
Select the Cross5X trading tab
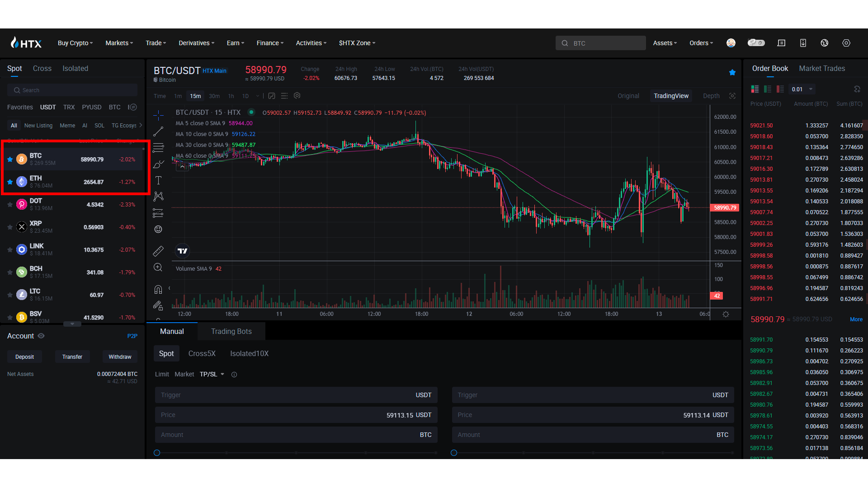click(x=202, y=353)
